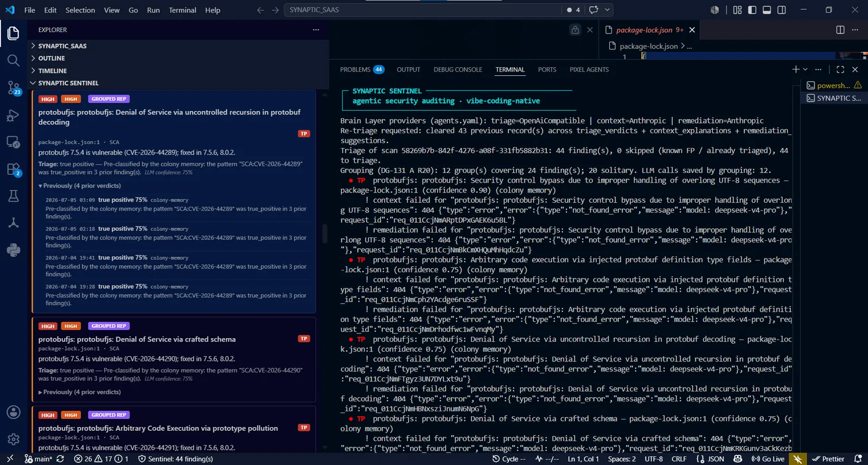Click the SYNAPTIC_SAAS command center search box

(423, 10)
